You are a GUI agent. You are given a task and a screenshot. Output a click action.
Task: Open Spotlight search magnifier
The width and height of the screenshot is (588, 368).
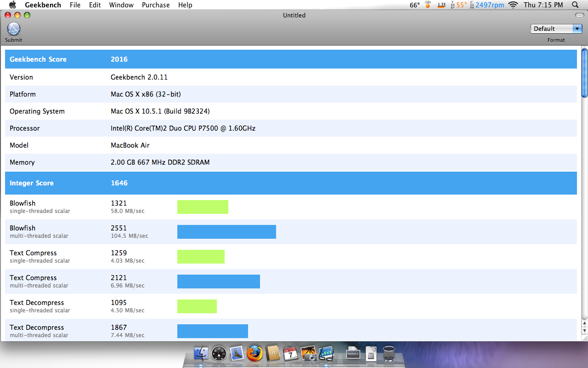tap(575, 5)
